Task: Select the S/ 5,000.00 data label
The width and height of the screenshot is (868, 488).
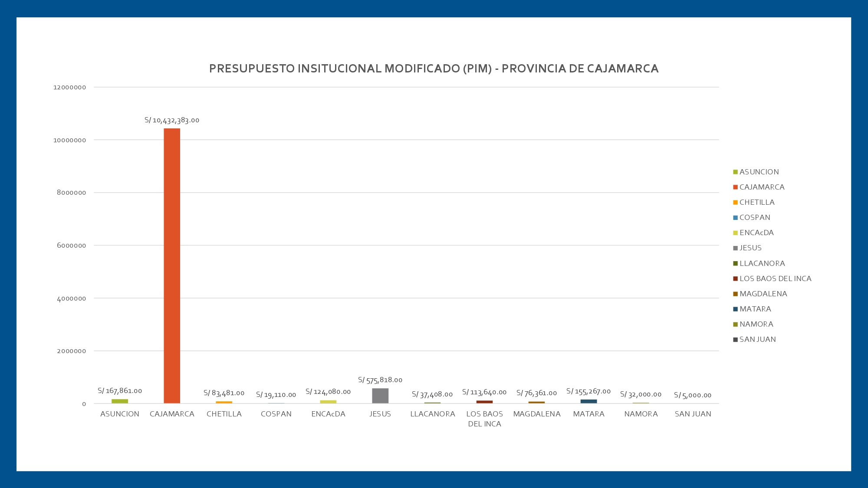Action: click(693, 395)
